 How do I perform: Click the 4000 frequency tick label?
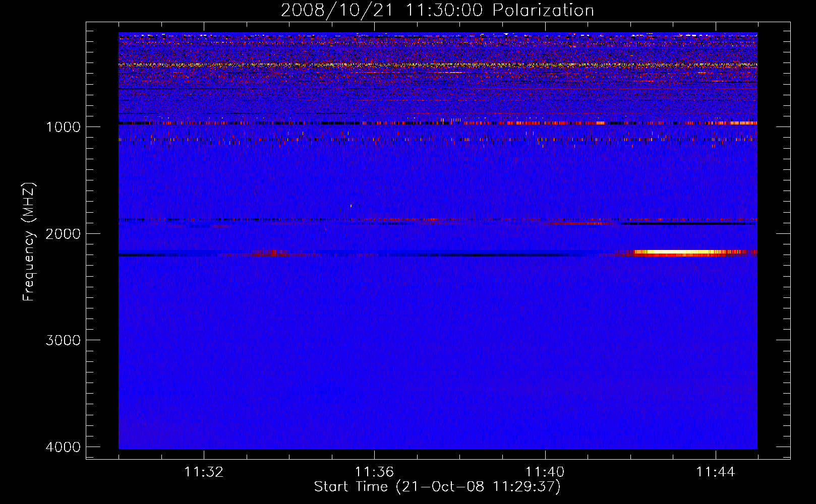pyautogui.click(x=63, y=447)
